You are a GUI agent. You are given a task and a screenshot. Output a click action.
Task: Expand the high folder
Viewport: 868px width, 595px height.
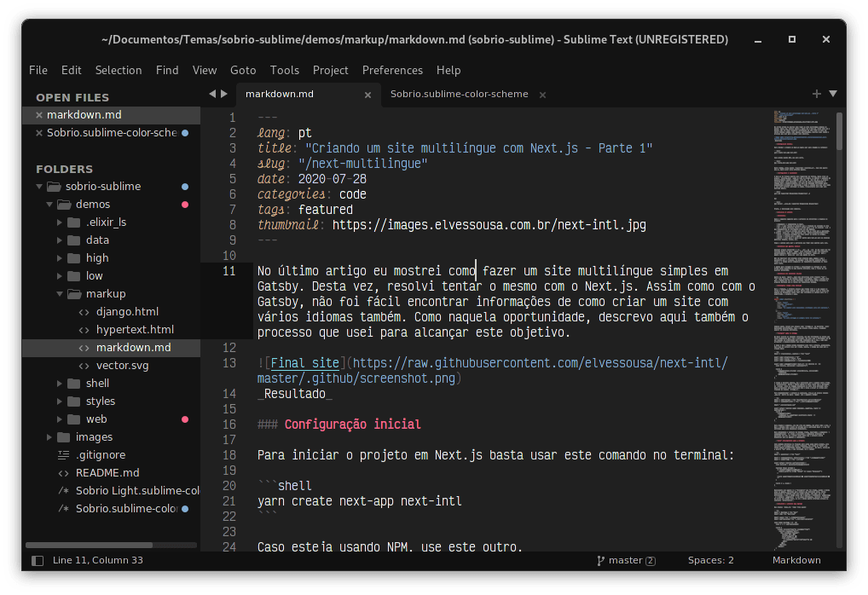tap(60, 258)
